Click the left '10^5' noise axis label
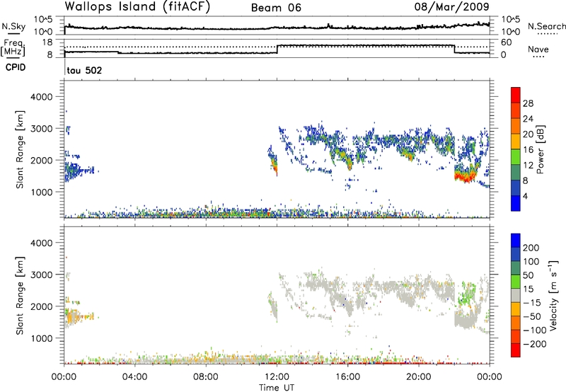The image size is (566, 392). [43, 19]
